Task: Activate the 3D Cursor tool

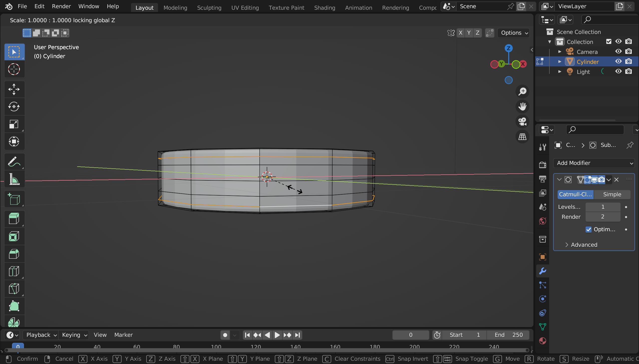Action: 14,69
